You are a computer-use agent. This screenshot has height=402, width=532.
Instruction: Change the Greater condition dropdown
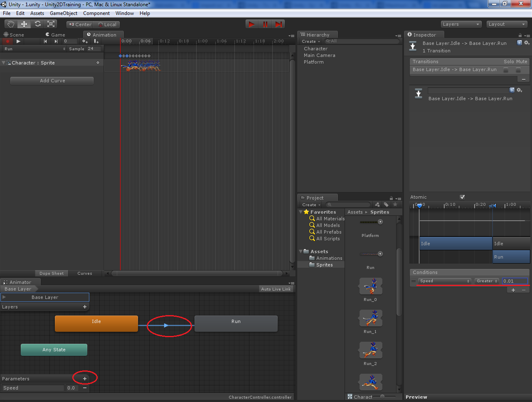click(486, 281)
